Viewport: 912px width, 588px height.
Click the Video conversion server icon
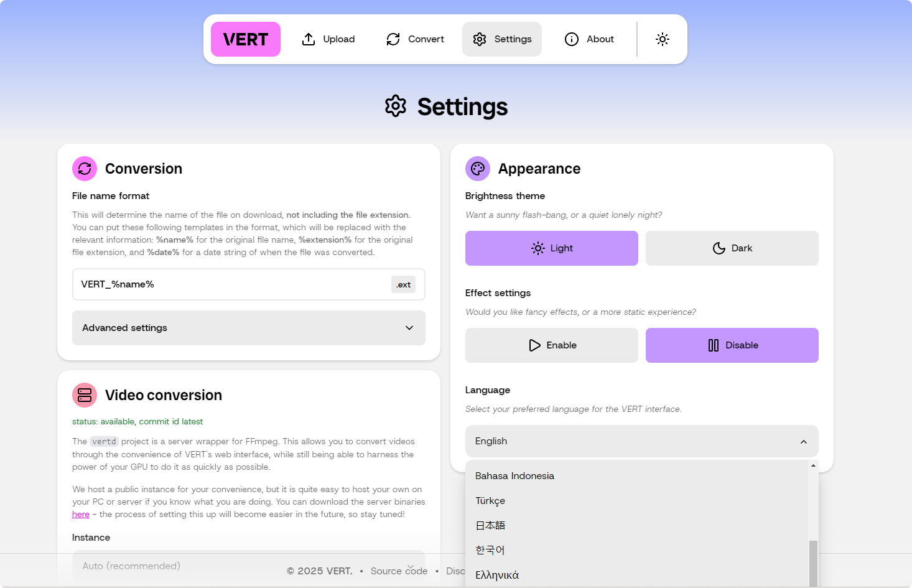pyautogui.click(x=85, y=395)
